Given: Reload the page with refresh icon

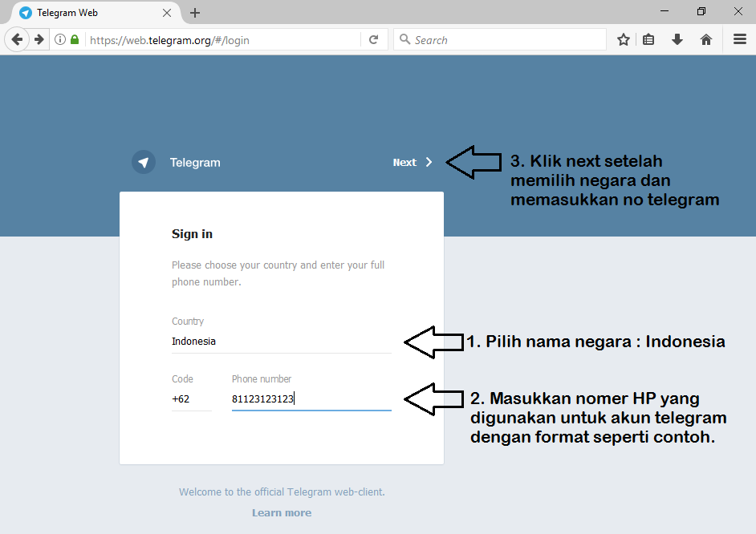Looking at the screenshot, I should pos(373,39).
